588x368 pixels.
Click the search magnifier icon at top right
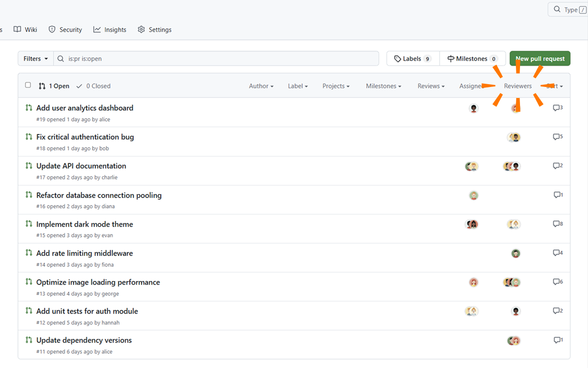[557, 9]
